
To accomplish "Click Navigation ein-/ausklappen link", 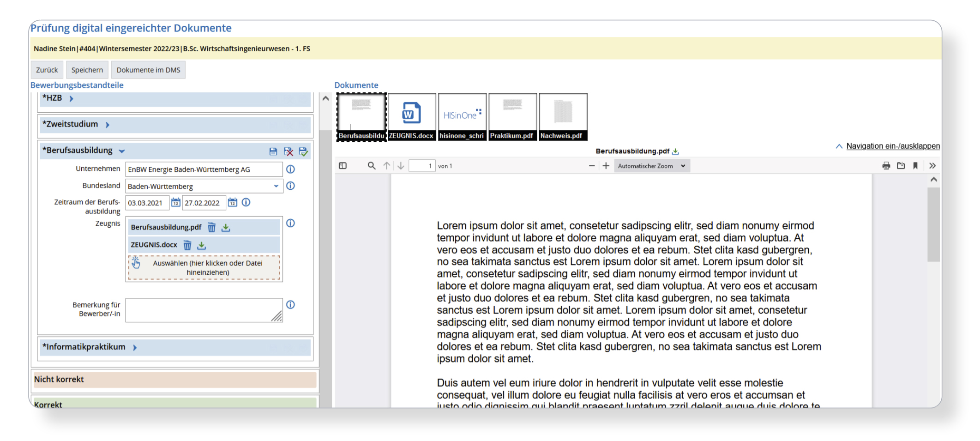I will click(x=893, y=146).
